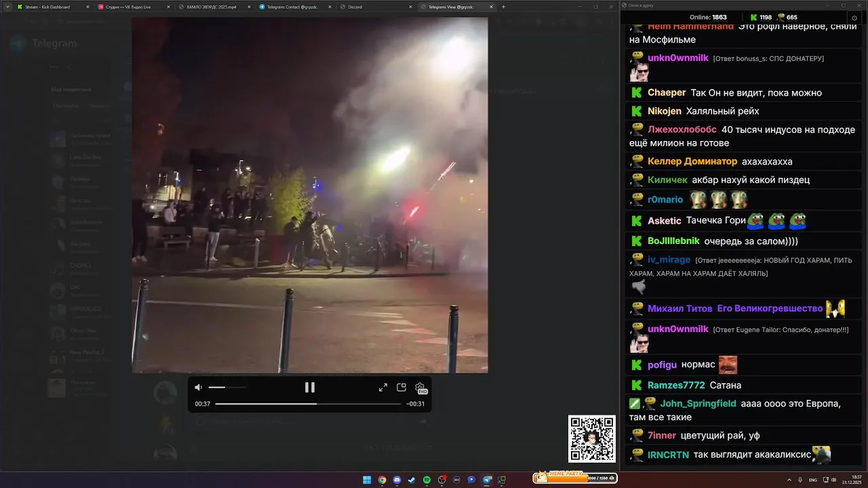Click John_Springfield's username

[698, 403]
